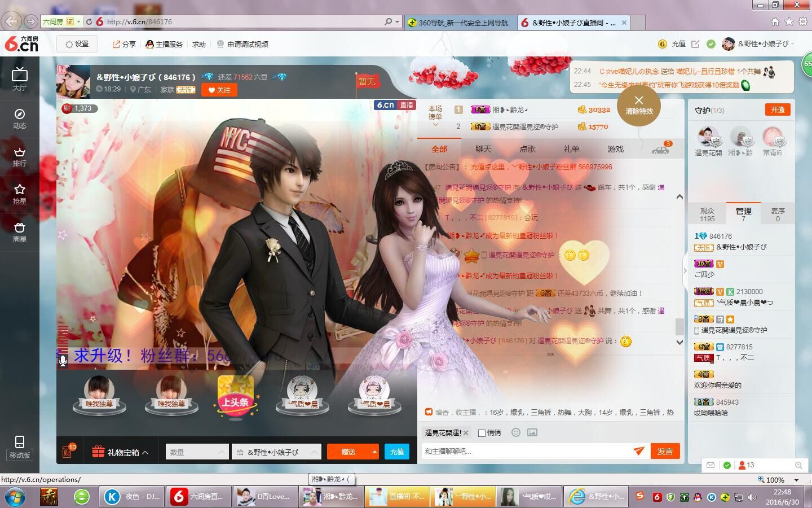The width and height of the screenshot is (812, 508).
Task: Switch to the 礼单 gift list tab
Action: pos(571,149)
